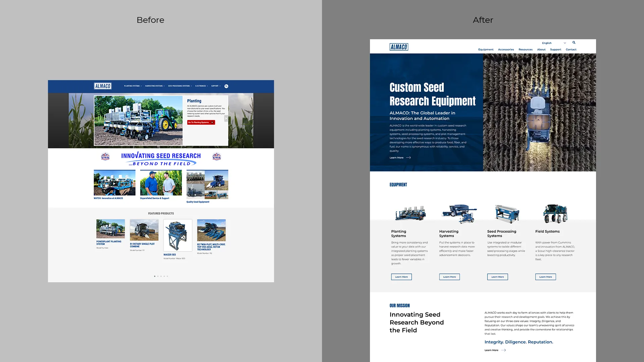Click the hero Learn More arrow link
This screenshot has width=644, height=362.
point(400,158)
